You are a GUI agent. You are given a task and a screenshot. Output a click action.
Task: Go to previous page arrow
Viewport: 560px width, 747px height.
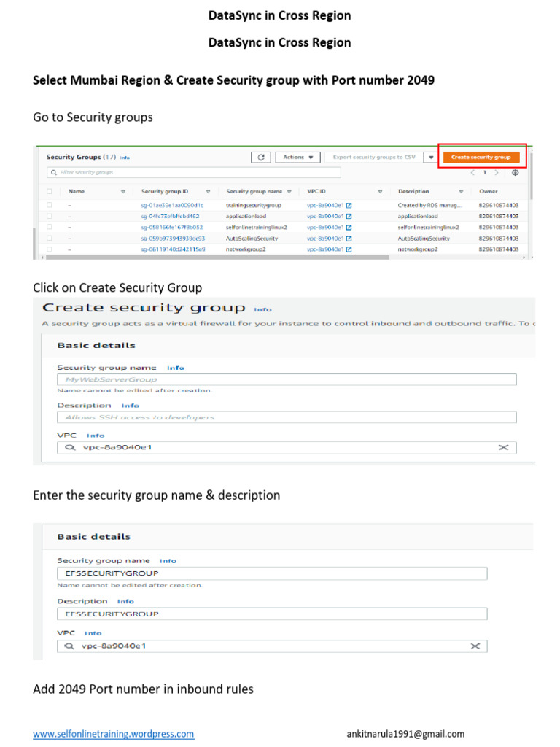tap(472, 173)
